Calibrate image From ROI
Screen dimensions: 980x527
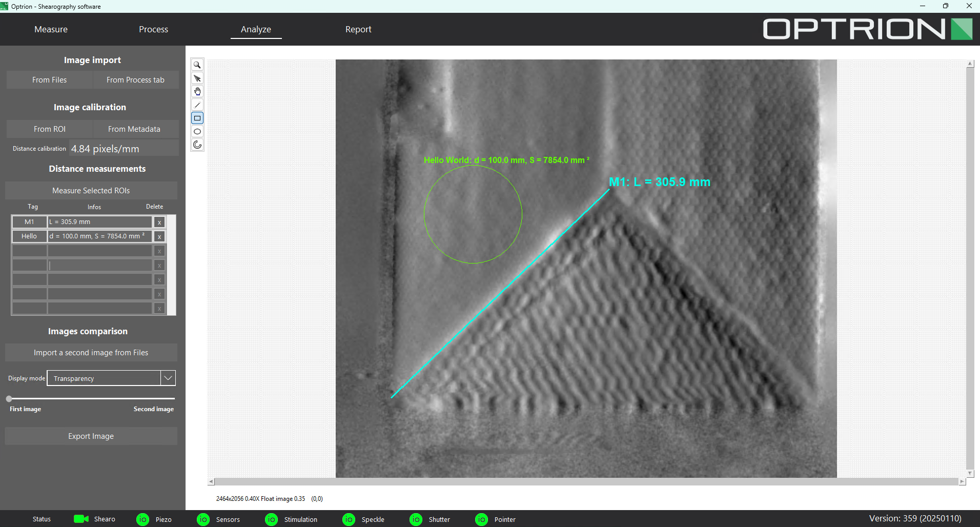49,129
